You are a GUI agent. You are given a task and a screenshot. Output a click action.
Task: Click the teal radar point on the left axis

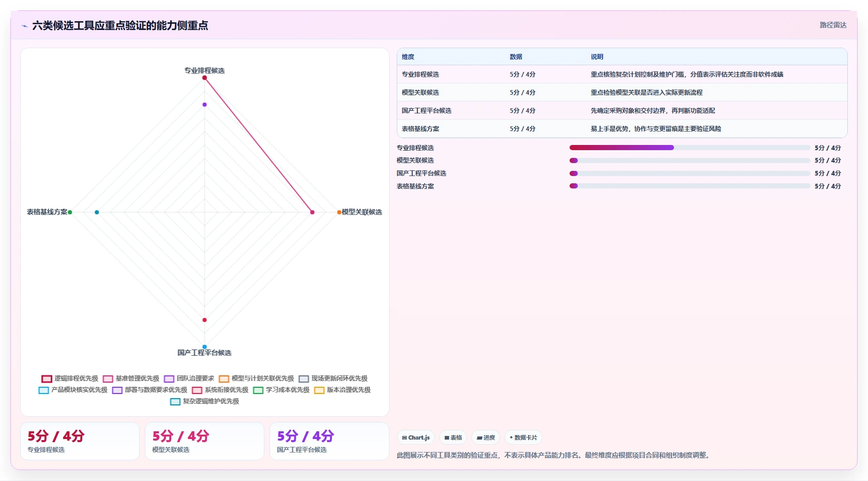(97, 212)
